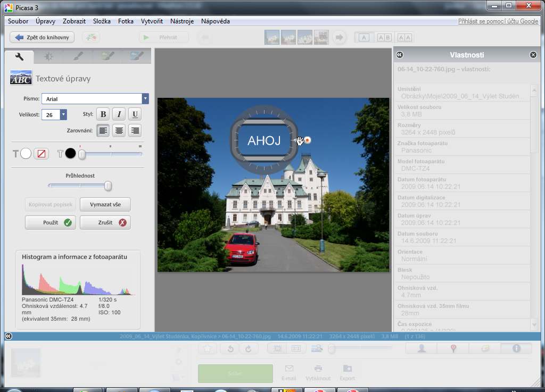Image resolution: width=545 pixels, height=392 pixels.
Task: Align text to the right
Action: click(135, 130)
